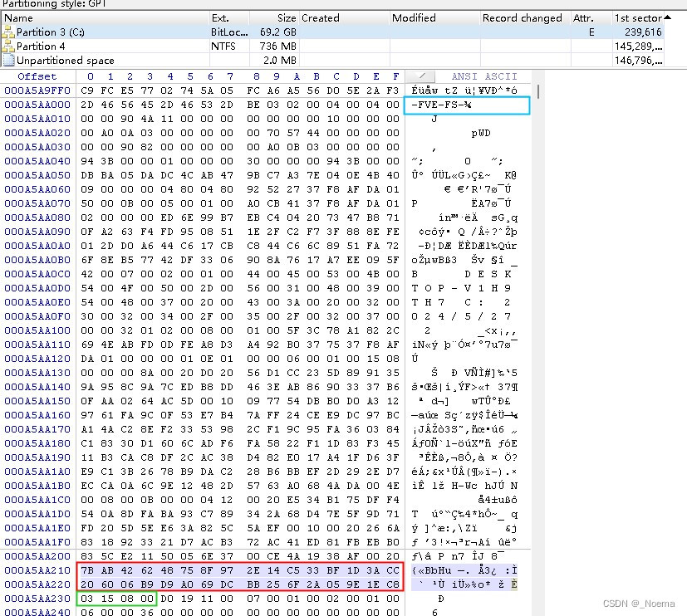Click the Attr. column header
Screen dimensions: 687x616
coord(592,18)
